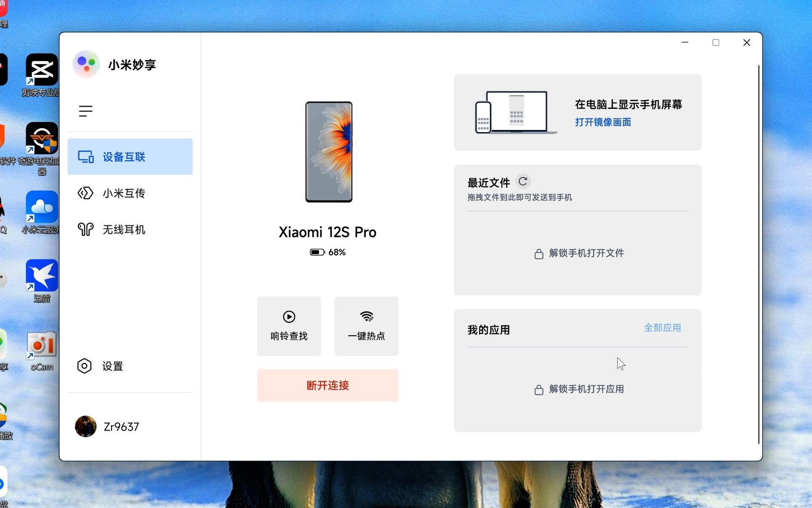Screen dimensions: 812x508
Task: Click the 小米妙享 app logo
Action: coord(86,64)
